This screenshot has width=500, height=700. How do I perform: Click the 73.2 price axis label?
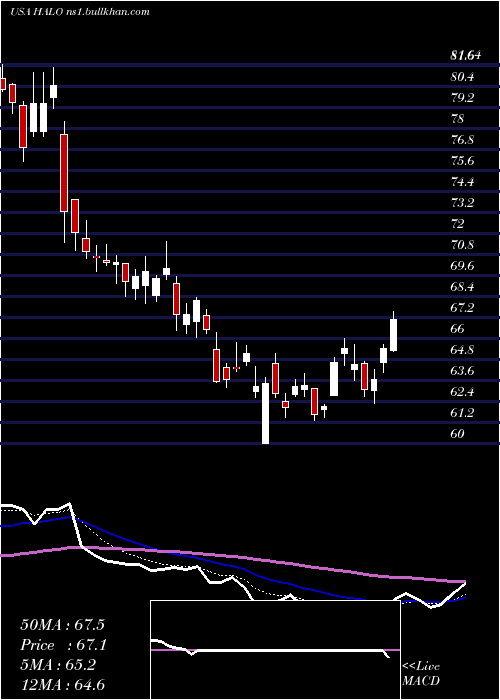pos(462,203)
